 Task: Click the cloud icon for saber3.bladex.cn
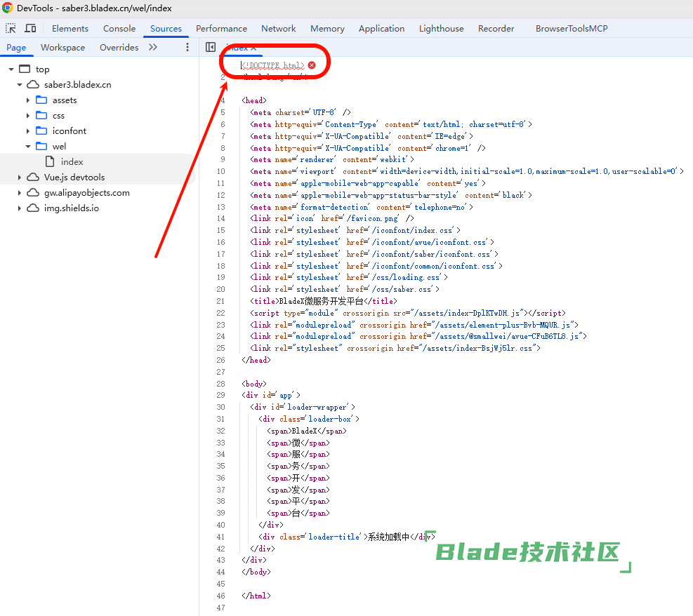[33, 85]
